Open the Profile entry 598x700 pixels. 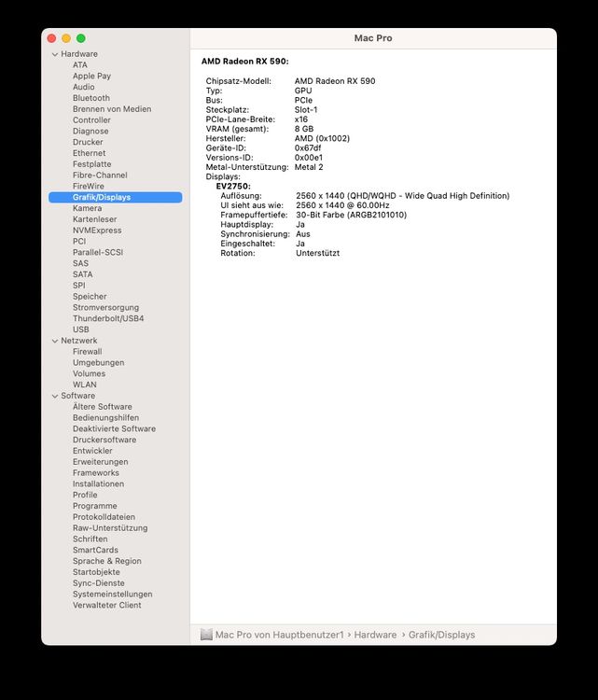(x=85, y=495)
